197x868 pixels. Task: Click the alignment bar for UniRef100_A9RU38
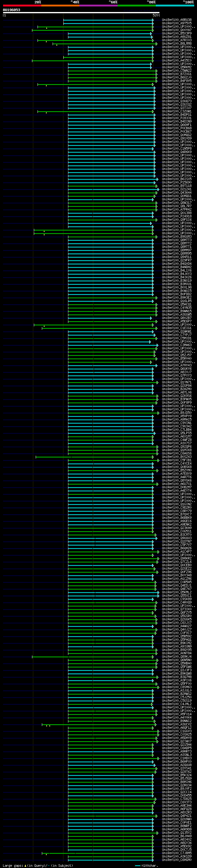point(108,20)
